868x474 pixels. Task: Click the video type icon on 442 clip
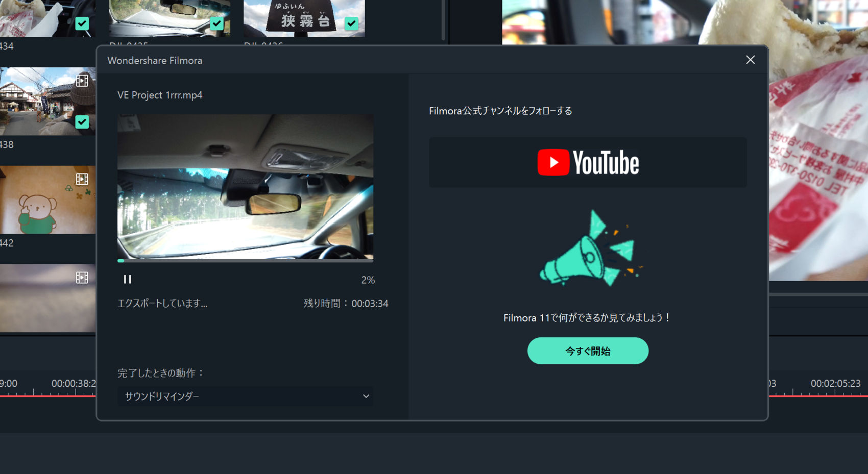82,179
